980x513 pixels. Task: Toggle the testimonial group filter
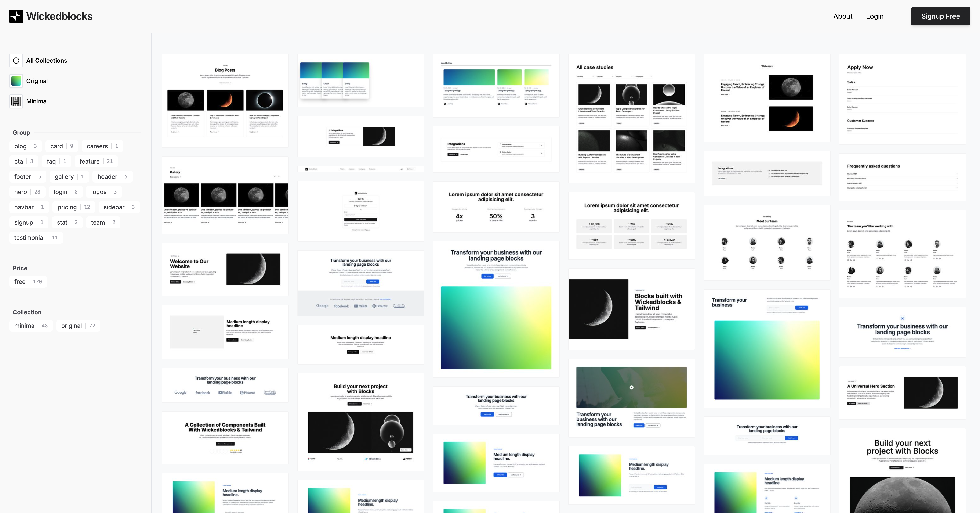[x=36, y=237]
